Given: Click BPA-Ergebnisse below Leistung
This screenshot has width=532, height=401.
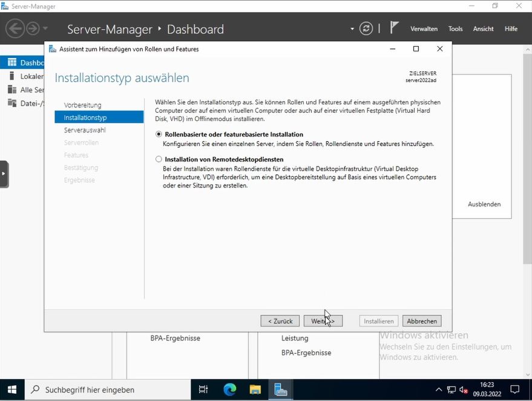Looking at the screenshot, I should 306,353.
